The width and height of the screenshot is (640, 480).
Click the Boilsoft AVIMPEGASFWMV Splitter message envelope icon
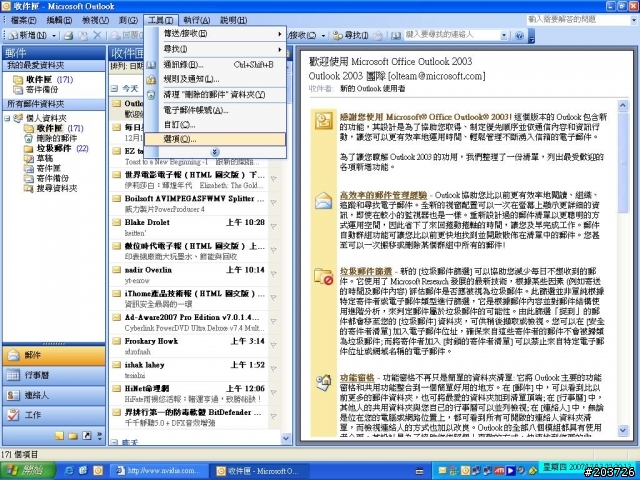click(x=117, y=199)
